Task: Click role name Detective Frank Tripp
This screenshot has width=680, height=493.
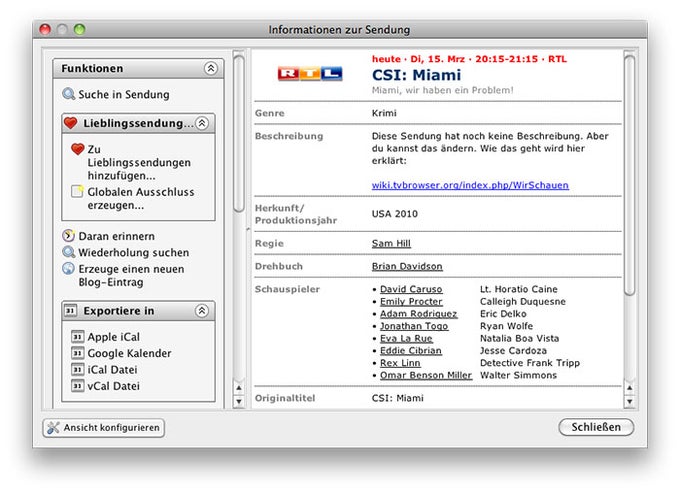Action: 530,363
